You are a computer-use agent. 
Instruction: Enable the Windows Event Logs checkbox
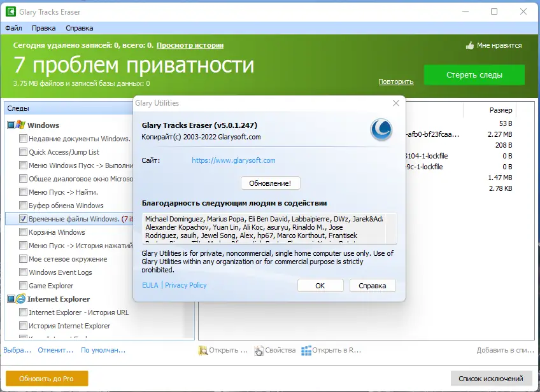tap(23, 272)
